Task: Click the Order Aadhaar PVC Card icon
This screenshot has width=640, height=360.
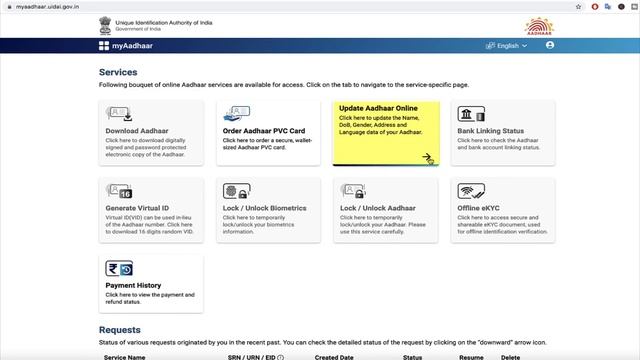Action: (237, 113)
